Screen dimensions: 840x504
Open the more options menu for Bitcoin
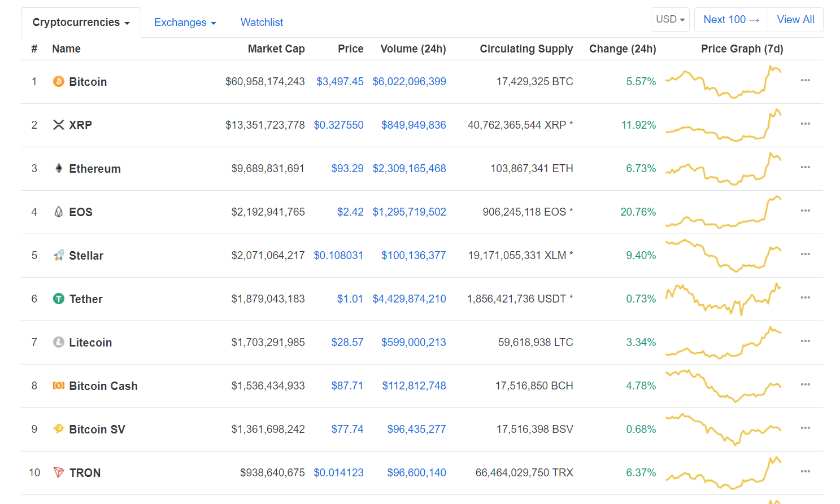point(806,80)
